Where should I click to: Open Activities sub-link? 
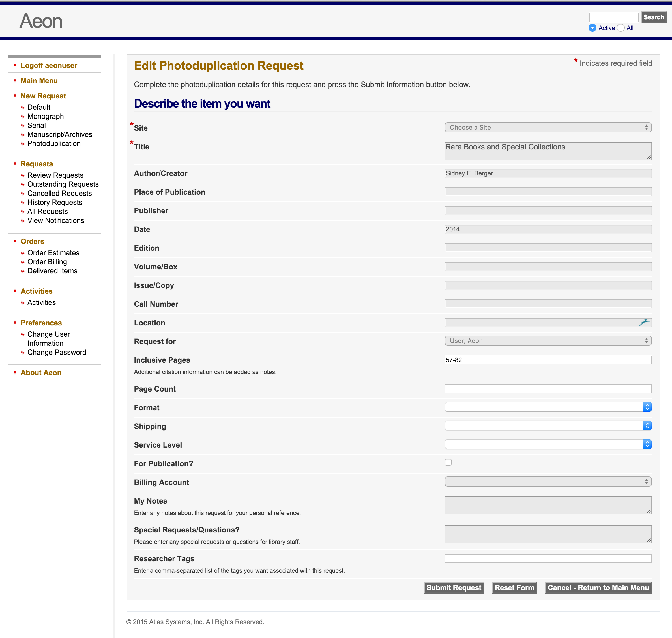(42, 303)
